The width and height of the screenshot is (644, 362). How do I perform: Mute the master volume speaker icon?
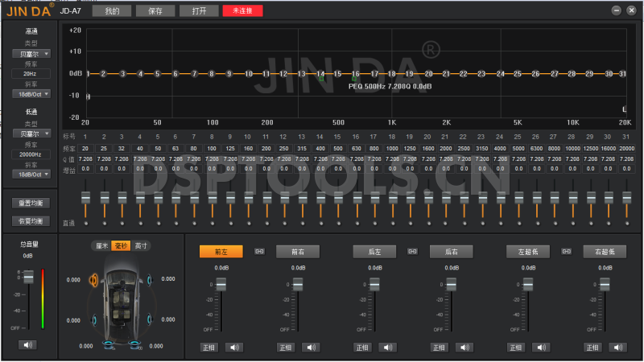pos(28,344)
